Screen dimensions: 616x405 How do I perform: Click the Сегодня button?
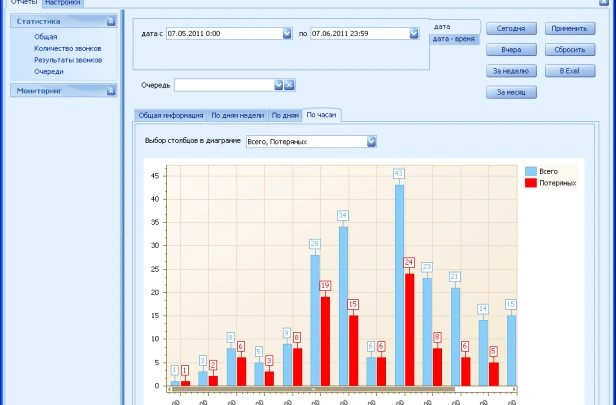click(512, 28)
